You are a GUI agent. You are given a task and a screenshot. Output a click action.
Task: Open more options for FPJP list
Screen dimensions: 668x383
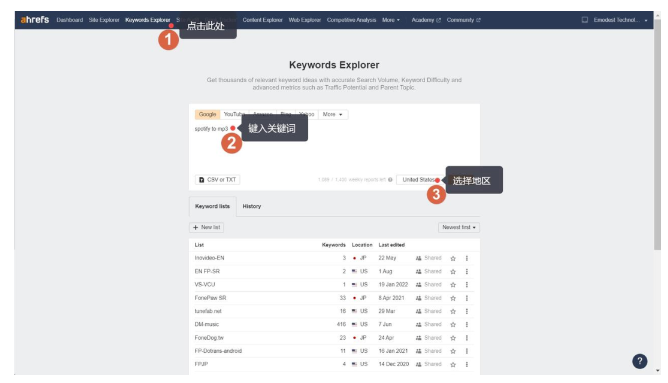click(x=467, y=364)
